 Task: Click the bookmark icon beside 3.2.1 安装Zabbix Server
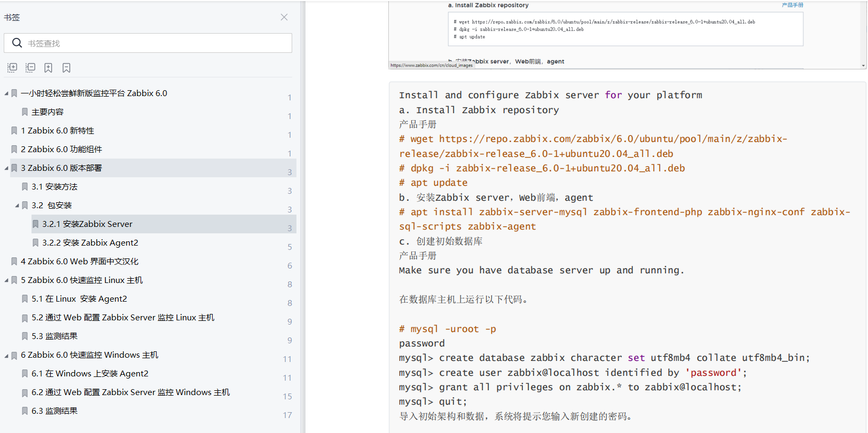tap(35, 224)
